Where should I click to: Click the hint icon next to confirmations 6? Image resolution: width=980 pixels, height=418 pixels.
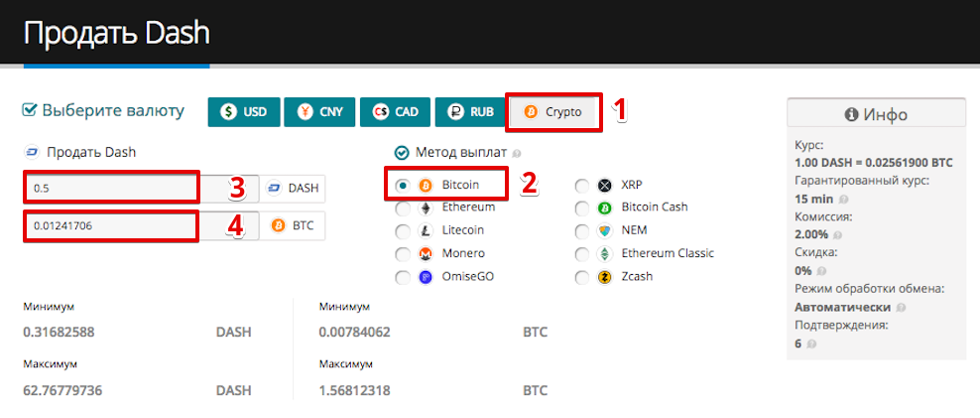(811, 344)
